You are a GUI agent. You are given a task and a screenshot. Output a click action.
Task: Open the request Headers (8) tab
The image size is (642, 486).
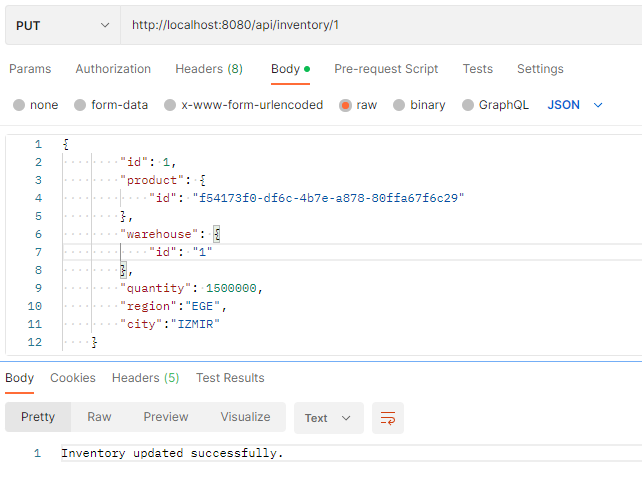[209, 69]
